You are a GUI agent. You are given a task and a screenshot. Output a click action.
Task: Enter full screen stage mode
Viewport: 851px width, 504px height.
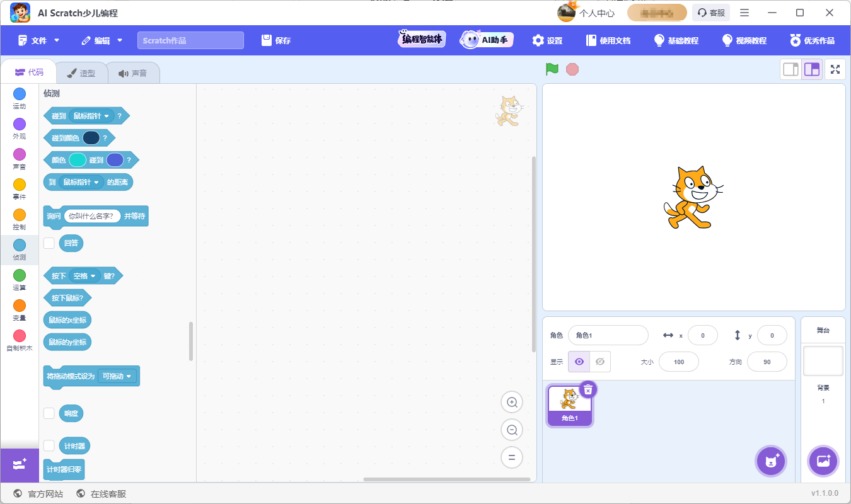pyautogui.click(x=835, y=69)
